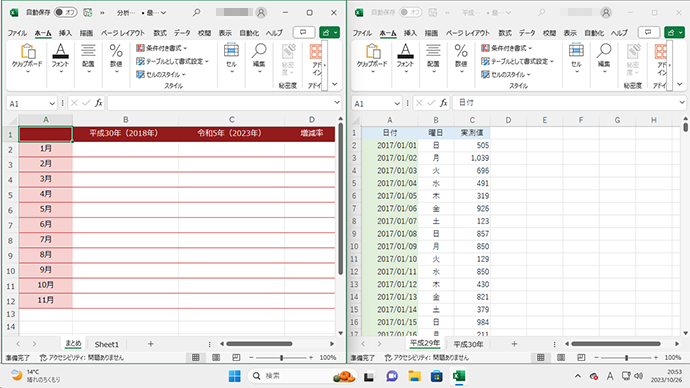Zoom in with plus button in left window
This screenshot has width=690, height=388.
click(311, 358)
